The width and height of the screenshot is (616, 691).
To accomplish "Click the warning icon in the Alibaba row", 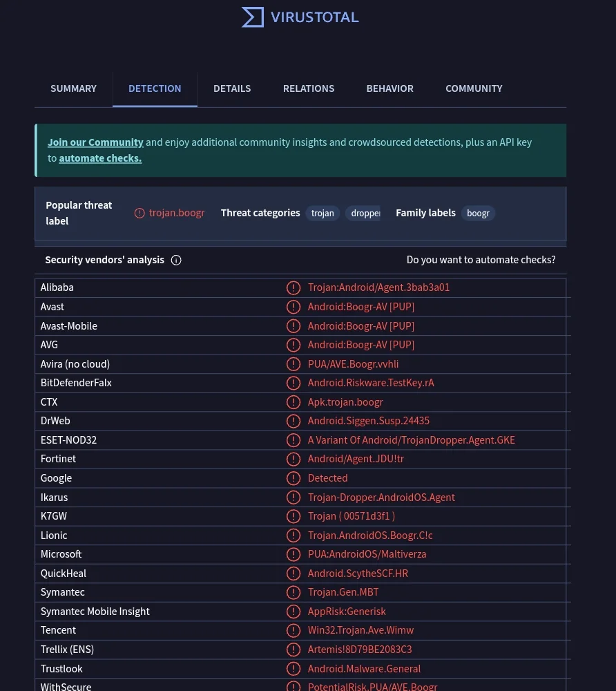I will [293, 287].
